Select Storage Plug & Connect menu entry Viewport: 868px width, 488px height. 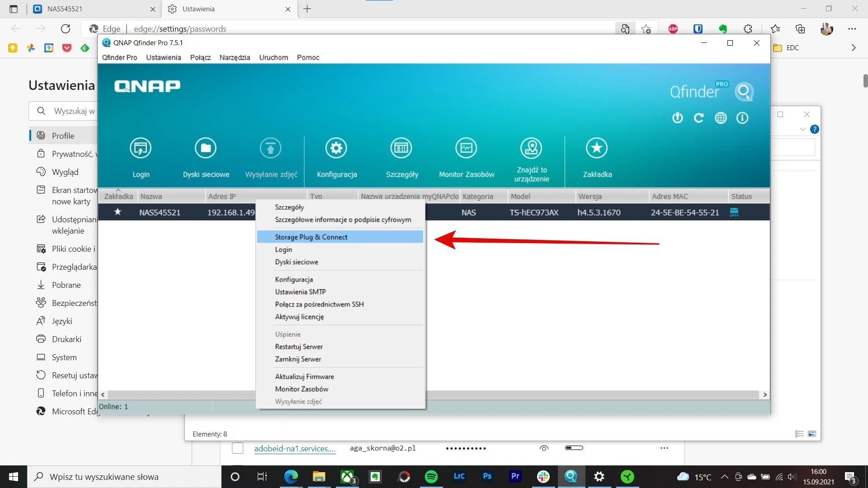(340, 237)
